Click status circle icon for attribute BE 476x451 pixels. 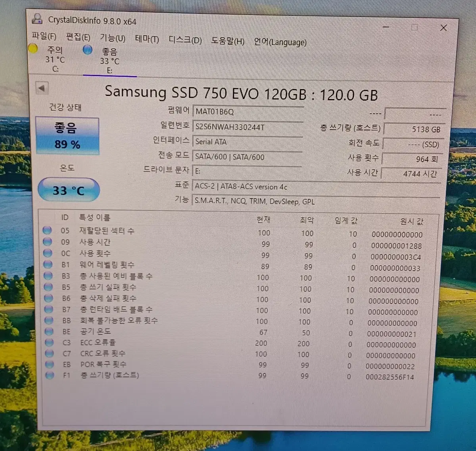[x=49, y=331]
